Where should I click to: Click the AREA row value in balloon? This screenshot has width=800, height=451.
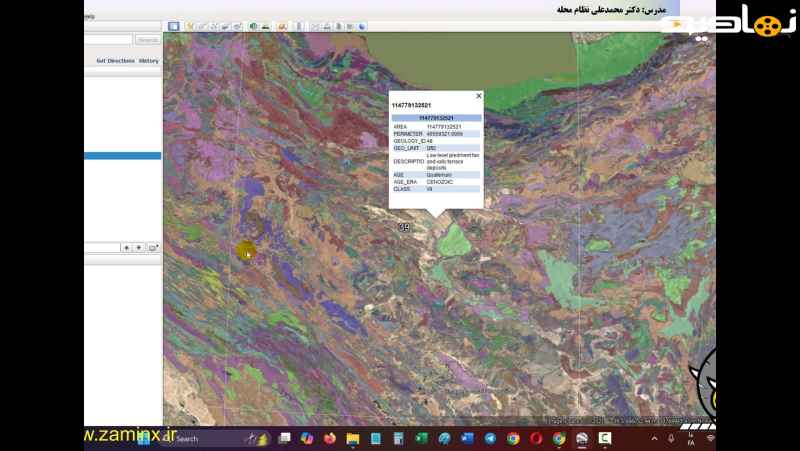click(444, 127)
